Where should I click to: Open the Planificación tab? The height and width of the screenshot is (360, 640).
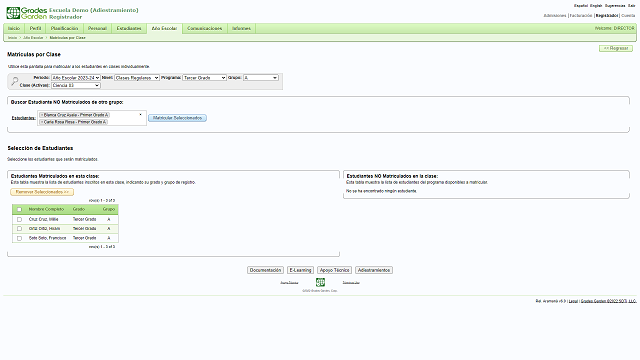[x=64, y=28]
